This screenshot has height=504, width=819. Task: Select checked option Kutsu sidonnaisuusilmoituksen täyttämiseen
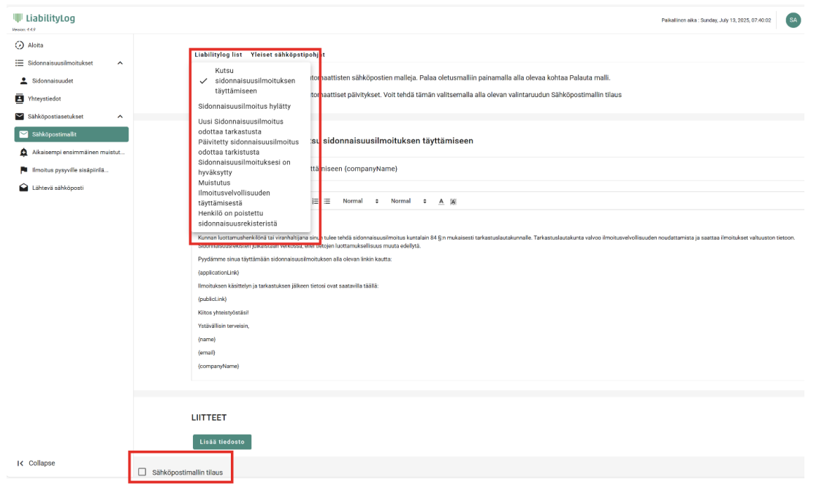245,81
